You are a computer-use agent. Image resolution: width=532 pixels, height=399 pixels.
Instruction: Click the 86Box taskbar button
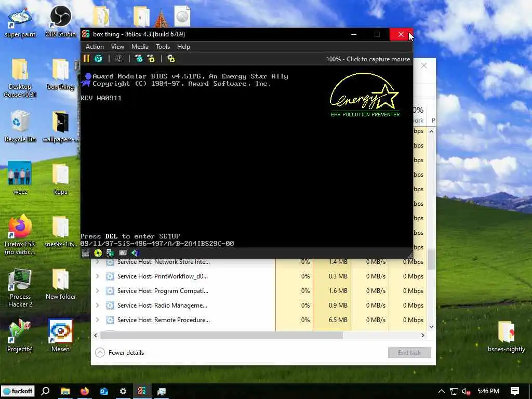coord(142,391)
